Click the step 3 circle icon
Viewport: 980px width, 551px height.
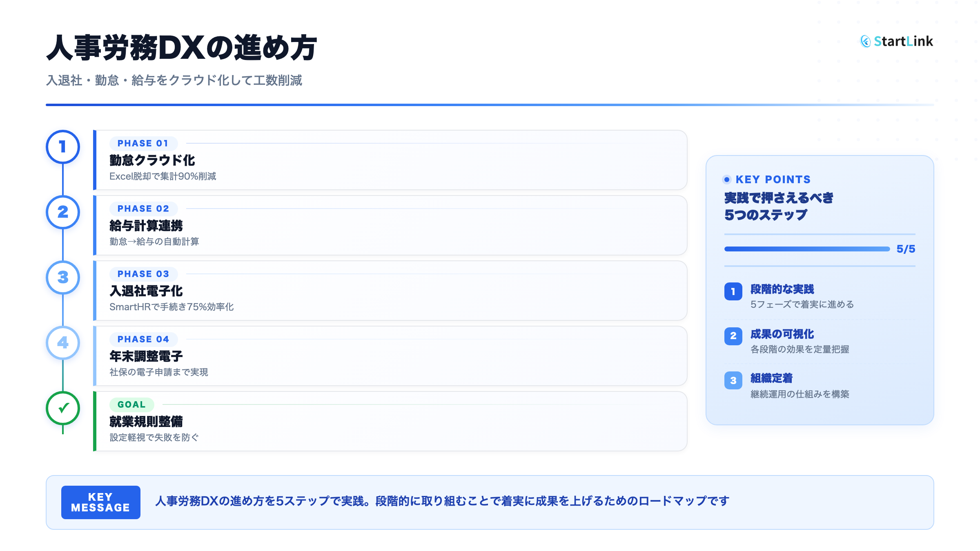tap(62, 278)
